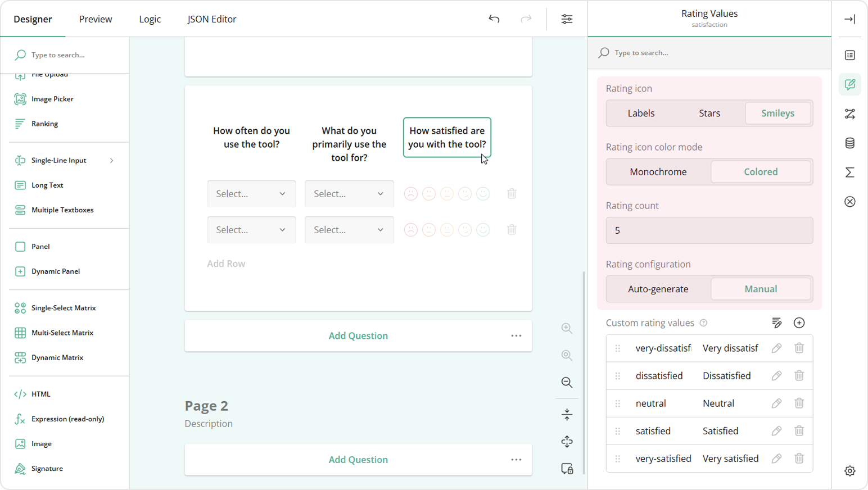Expand Single-Line Input submenu arrow
This screenshot has width=868, height=490.
pos(111,161)
